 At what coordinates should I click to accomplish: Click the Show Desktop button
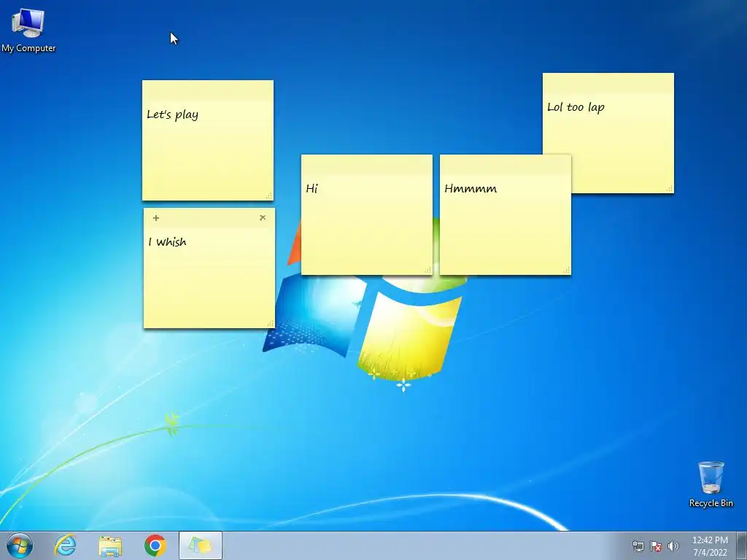coord(742,545)
